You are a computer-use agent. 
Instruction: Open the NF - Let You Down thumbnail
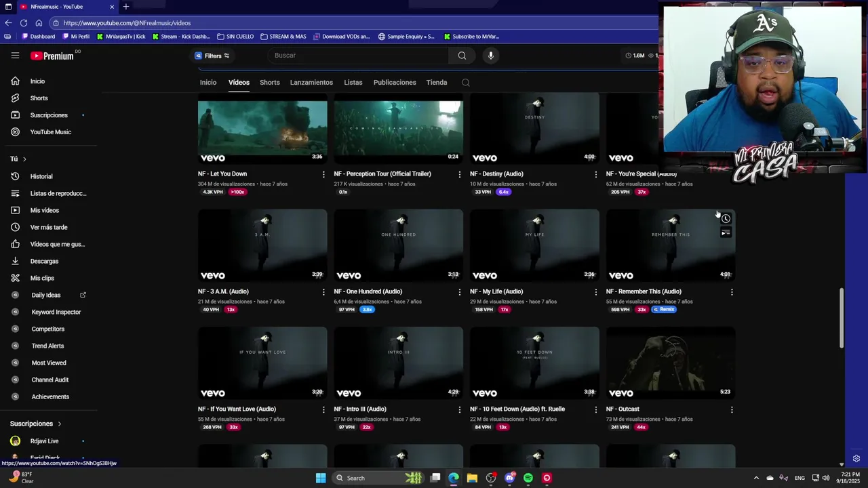click(262, 132)
